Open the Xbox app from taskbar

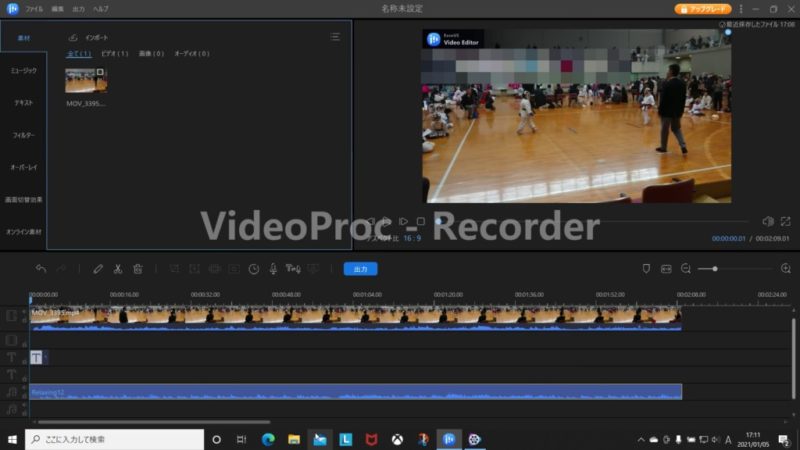click(x=397, y=439)
